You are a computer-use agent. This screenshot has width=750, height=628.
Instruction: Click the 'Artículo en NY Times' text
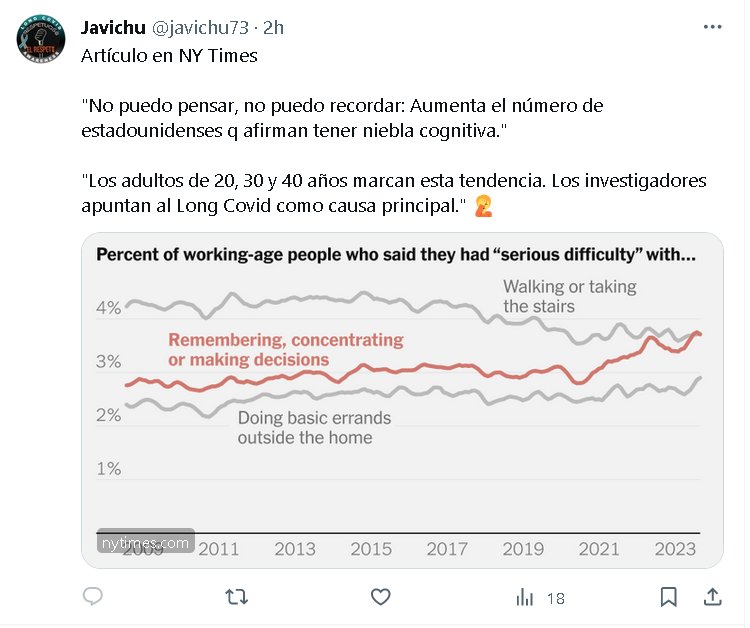point(169,56)
